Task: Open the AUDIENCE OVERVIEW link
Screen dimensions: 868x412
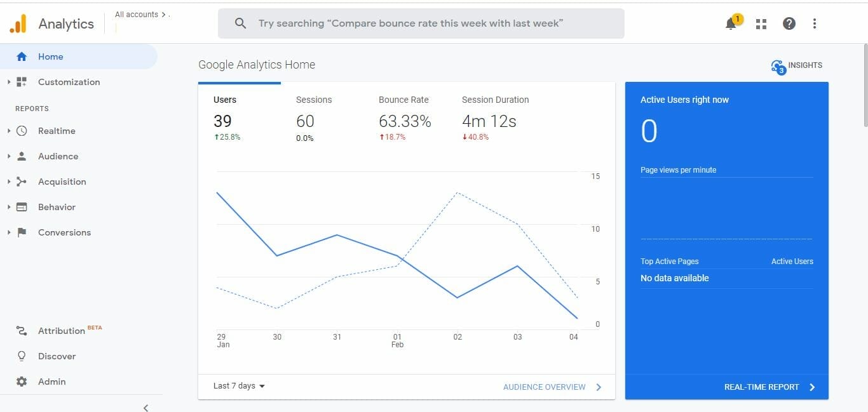Action: pyautogui.click(x=545, y=387)
